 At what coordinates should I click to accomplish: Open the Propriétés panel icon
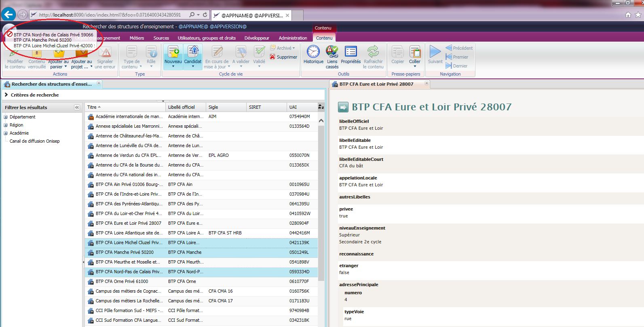point(351,52)
